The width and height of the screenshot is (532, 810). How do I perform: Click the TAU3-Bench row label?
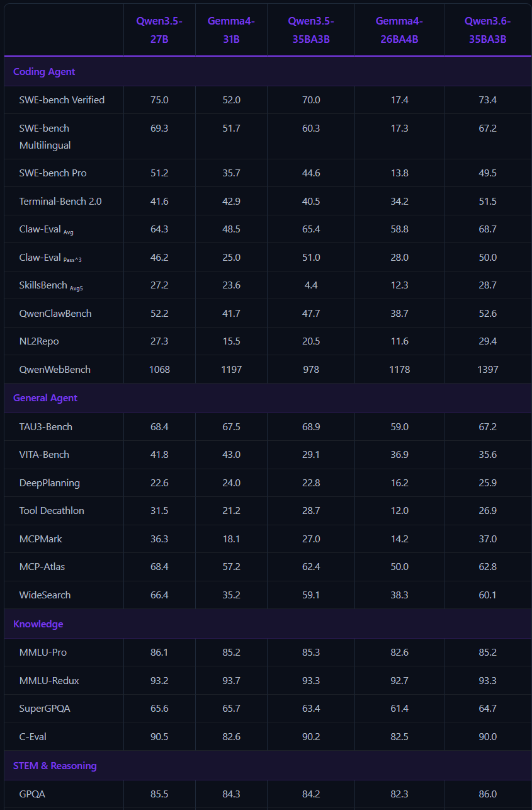tap(46, 427)
